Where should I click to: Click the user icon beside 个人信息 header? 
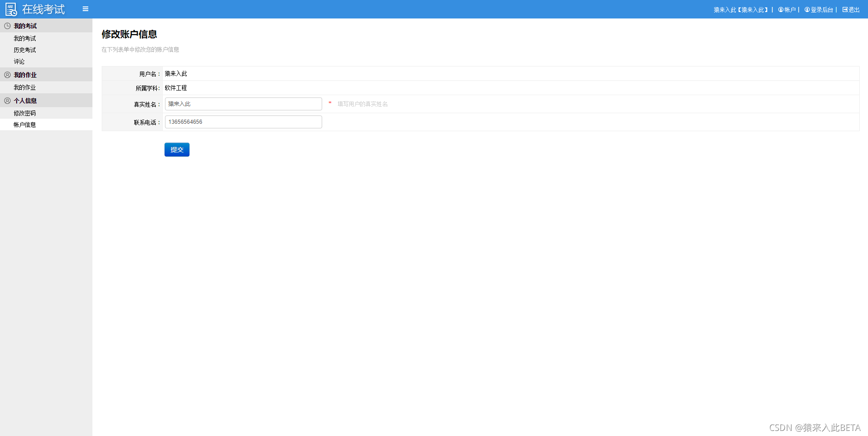(x=7, y=101)
